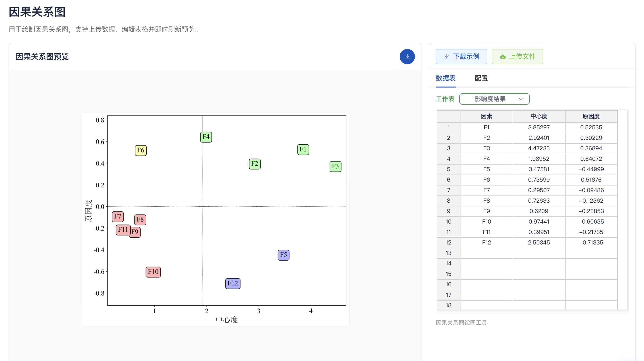This screenshot has height=361, width=644.
Task: Click the F4 node in the chart
Action: click(206, 137)
